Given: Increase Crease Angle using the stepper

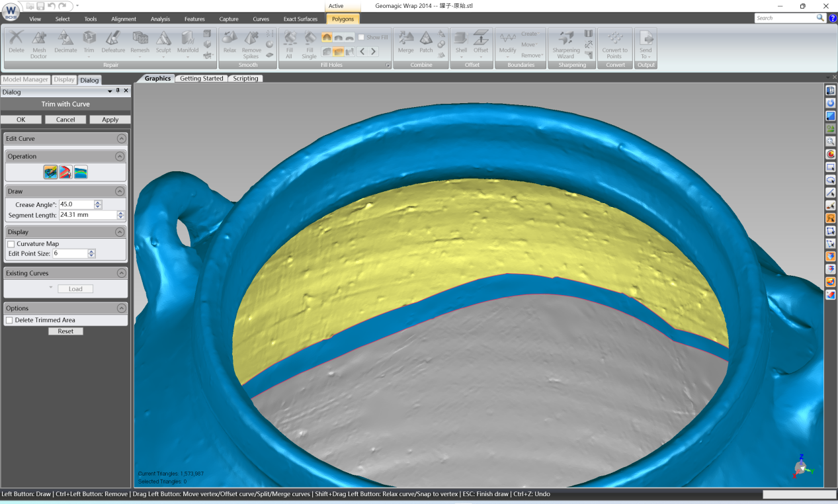Looking at the screenshot, I should (97, 202).
